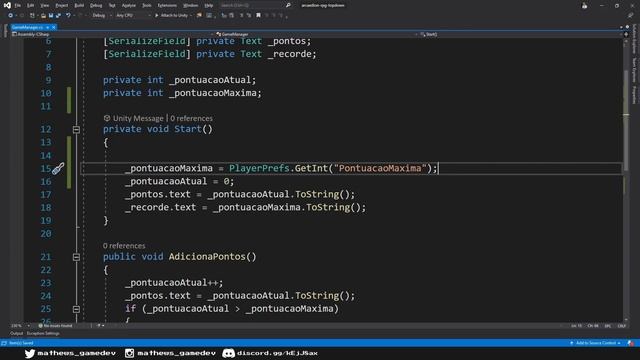Click line number 18 in the gutter
Screen dimensions: 640x360
pyautogui.click(x=45, y=207)
